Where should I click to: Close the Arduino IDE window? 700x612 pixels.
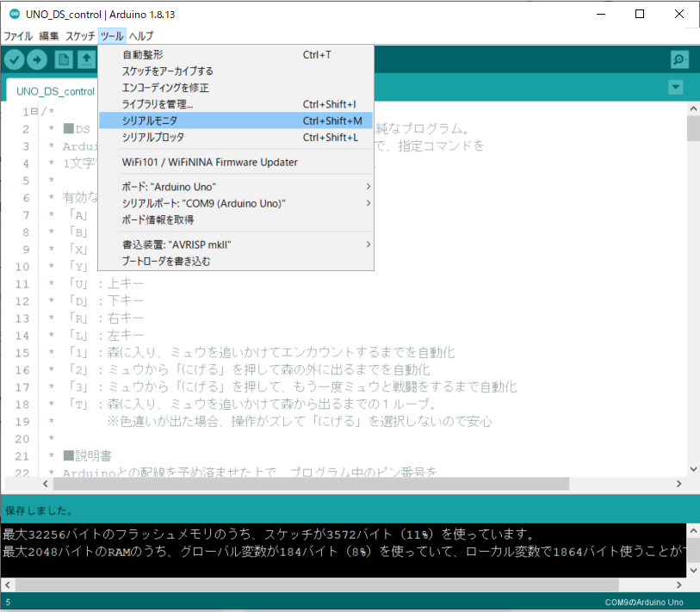click(x=679, y=15)
